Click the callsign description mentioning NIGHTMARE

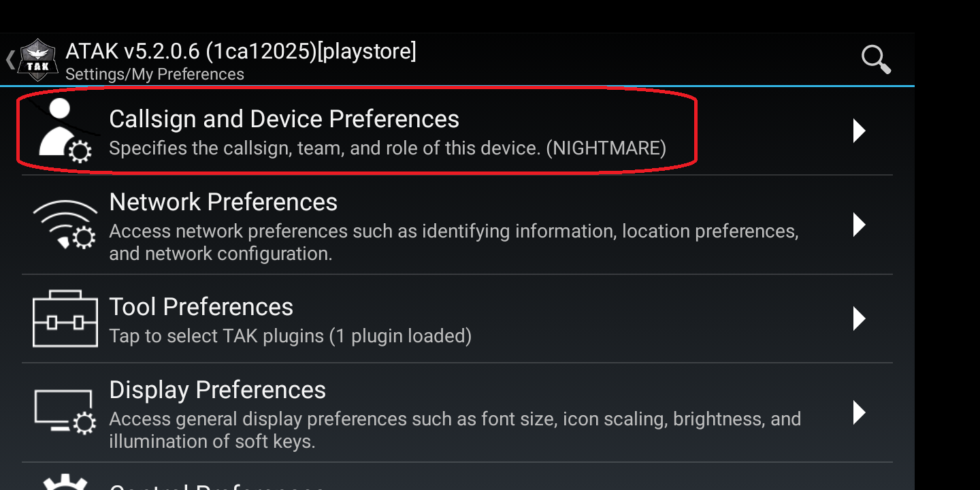click(387, 148)
